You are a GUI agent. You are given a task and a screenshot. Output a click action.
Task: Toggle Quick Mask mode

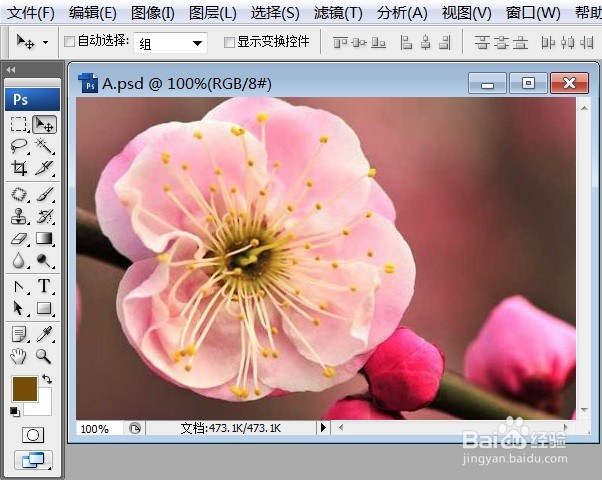click(33, 435)
